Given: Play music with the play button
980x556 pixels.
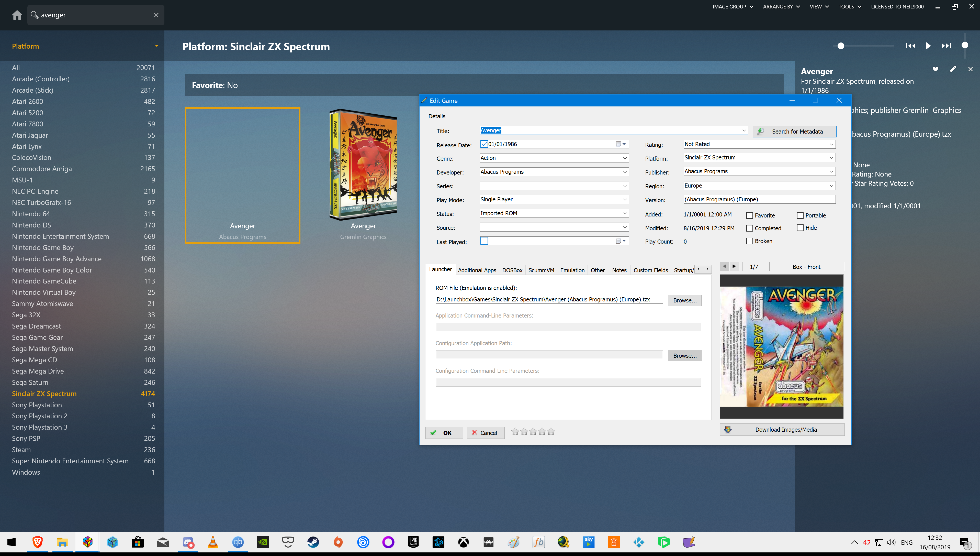Looking at the screenshot, I should pyautogui.click(x=928, y=46).
